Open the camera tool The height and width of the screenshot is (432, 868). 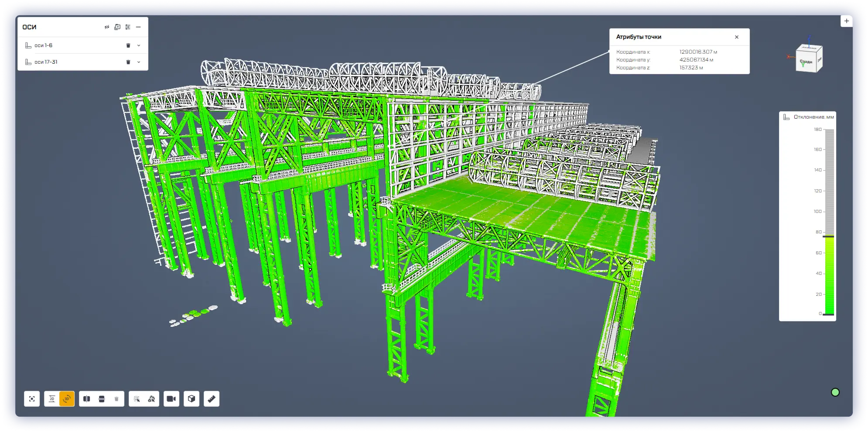[x=171, y=399]
